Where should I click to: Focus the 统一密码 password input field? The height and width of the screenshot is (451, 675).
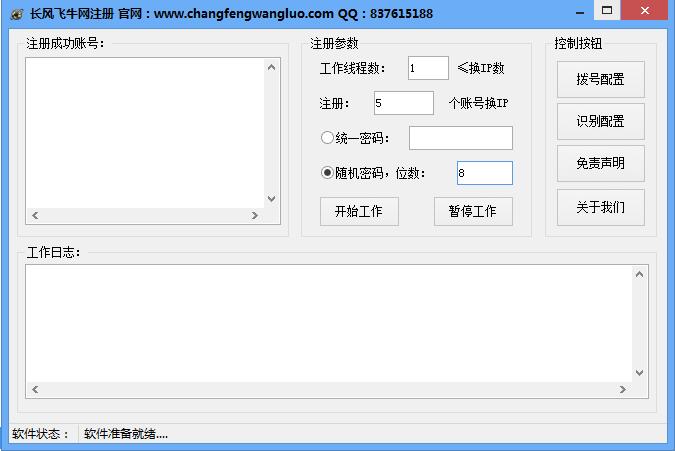(x=461, y=138)
